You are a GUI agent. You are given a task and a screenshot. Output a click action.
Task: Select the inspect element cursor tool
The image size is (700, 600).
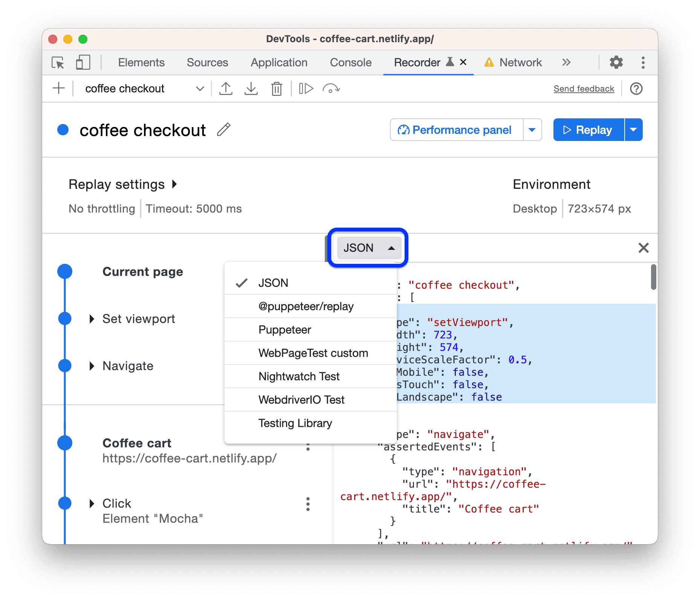tap(57, 62)
